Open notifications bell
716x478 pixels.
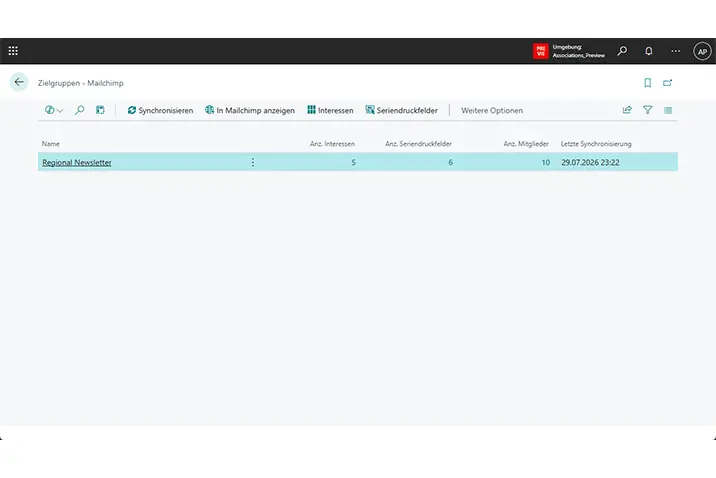tap(648, 51)
